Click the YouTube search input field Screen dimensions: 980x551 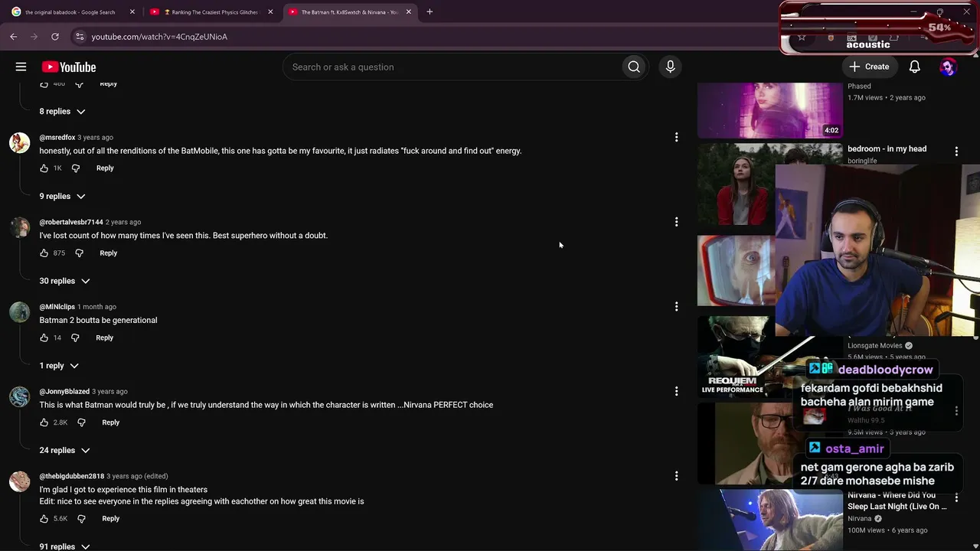pos(452,67)
